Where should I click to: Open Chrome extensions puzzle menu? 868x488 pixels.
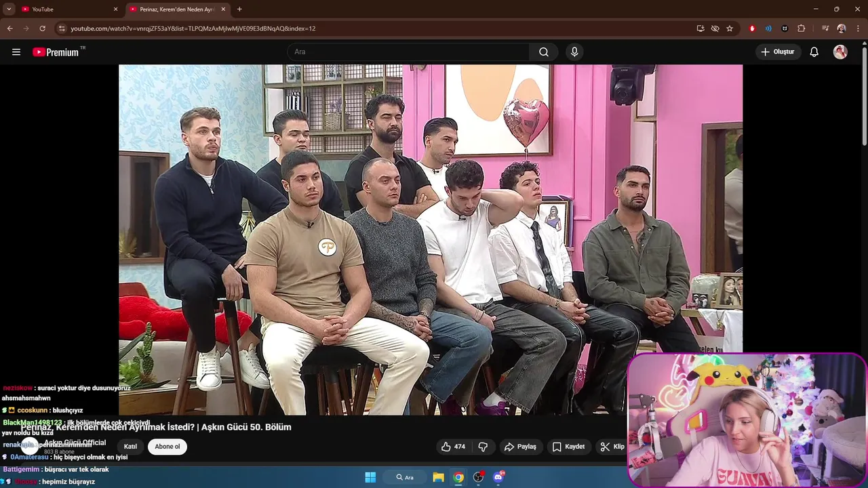pos(802,28)
